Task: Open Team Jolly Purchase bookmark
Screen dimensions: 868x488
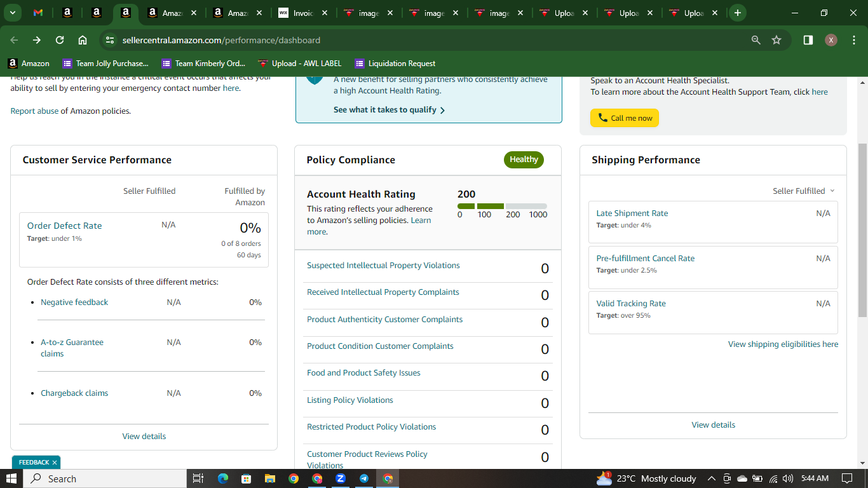Action: 105,64
